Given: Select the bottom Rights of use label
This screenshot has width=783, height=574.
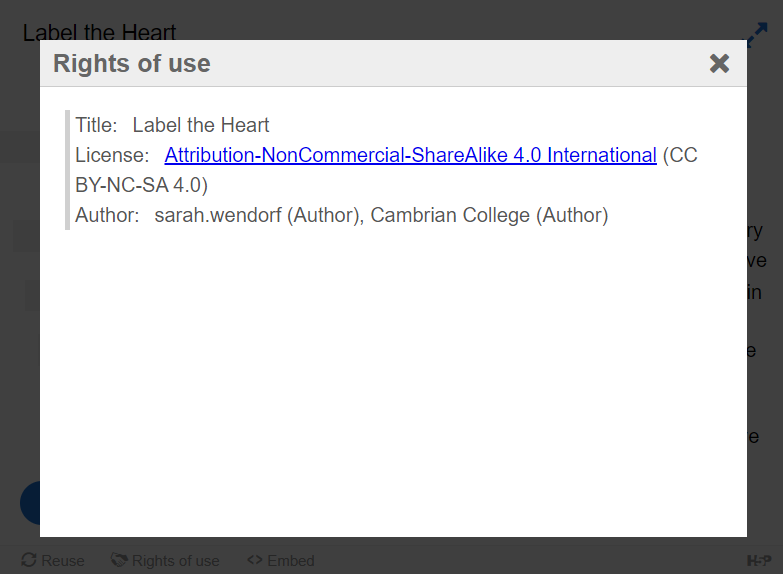Looking at the screenshot, I should [176, 561].
